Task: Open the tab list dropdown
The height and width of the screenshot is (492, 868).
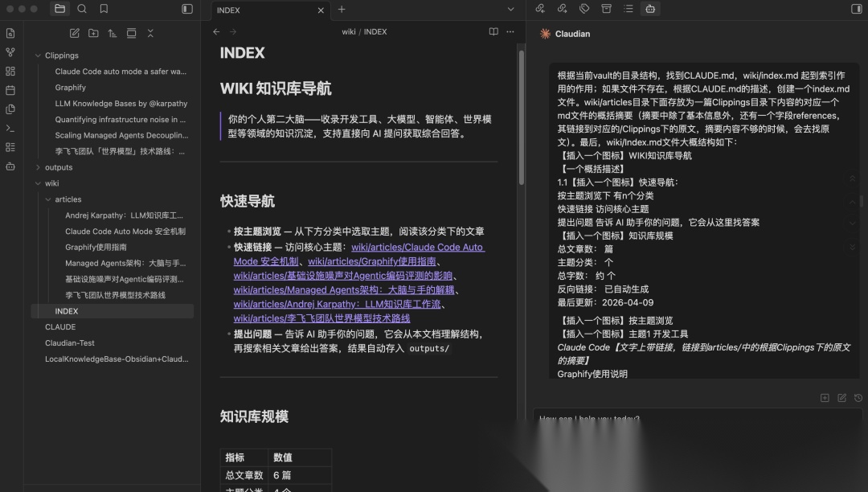Action: 510,10
